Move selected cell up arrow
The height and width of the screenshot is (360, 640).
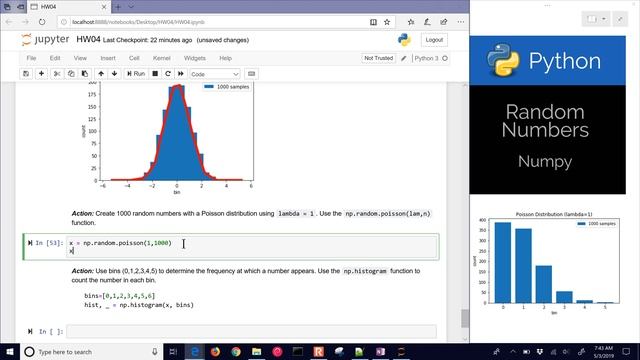tap(101, 74)
